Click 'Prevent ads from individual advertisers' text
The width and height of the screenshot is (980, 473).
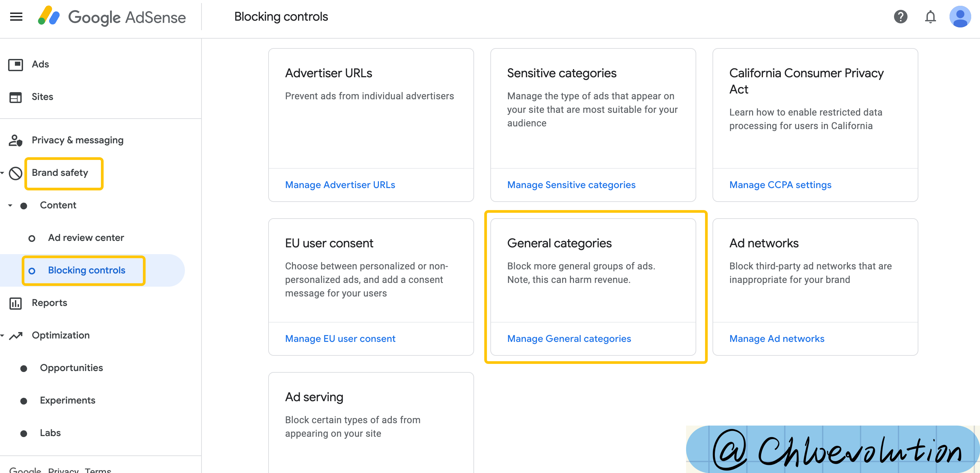369,96
